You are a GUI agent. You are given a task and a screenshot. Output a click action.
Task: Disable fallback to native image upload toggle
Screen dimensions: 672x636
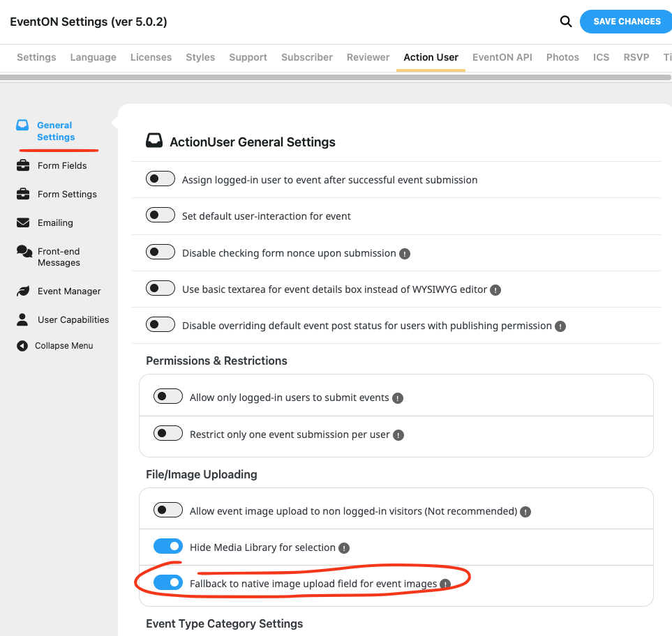(168, 582)
